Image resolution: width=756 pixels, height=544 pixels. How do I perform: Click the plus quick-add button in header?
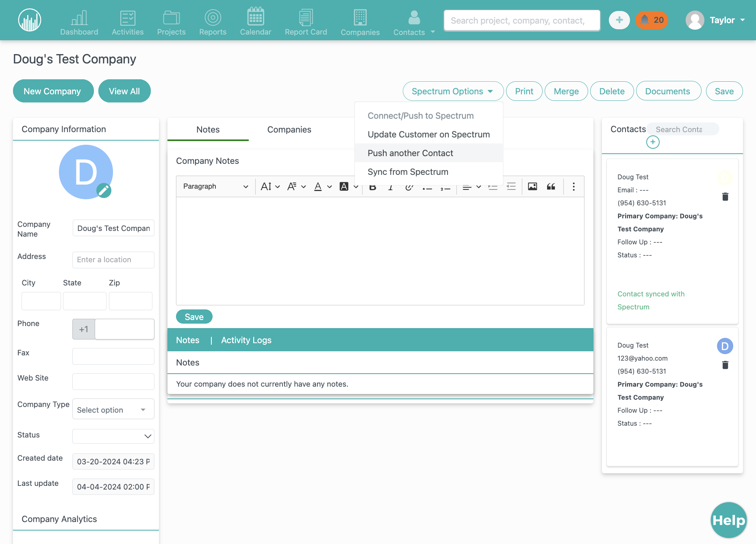pyautogui.click(x=619, y=20)
